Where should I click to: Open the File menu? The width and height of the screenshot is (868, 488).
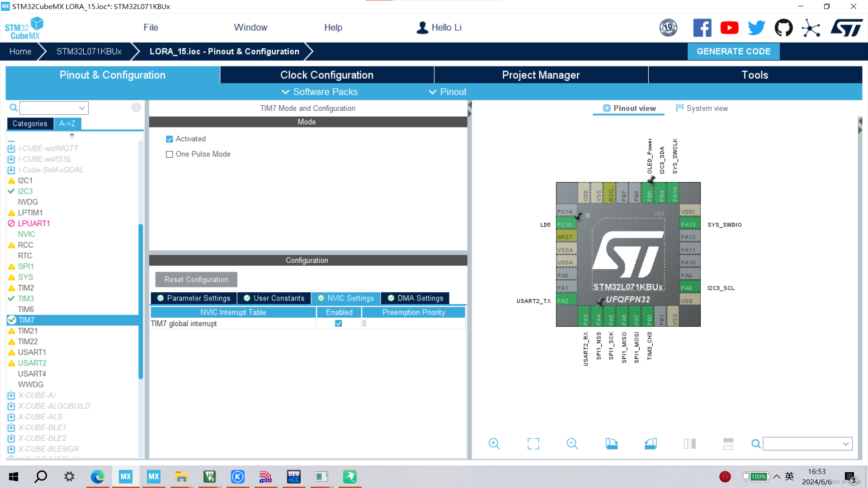click(x=151, y=28)
